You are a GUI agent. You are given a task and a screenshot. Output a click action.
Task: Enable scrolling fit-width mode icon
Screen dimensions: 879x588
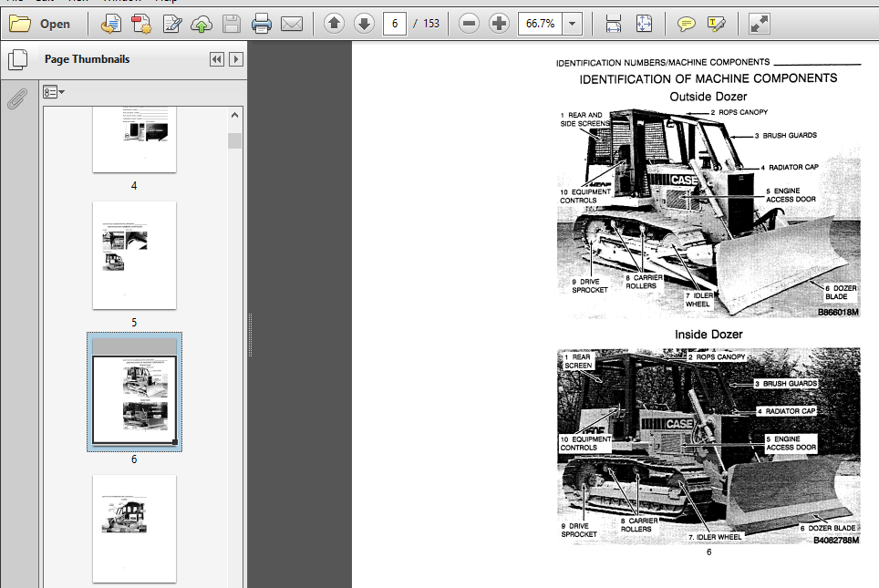click(614, 24)
